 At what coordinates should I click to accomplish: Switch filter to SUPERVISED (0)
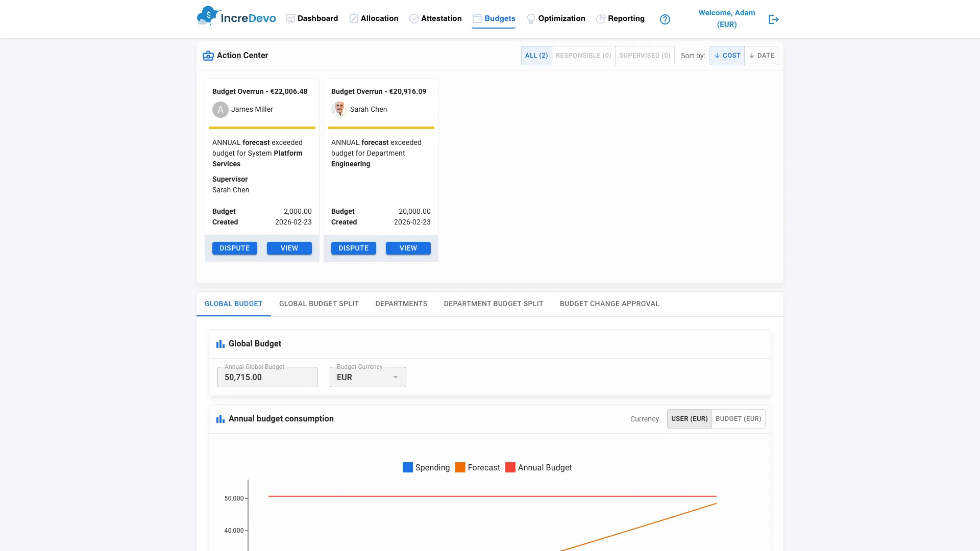pyautogui.click(x=645, y=55)
